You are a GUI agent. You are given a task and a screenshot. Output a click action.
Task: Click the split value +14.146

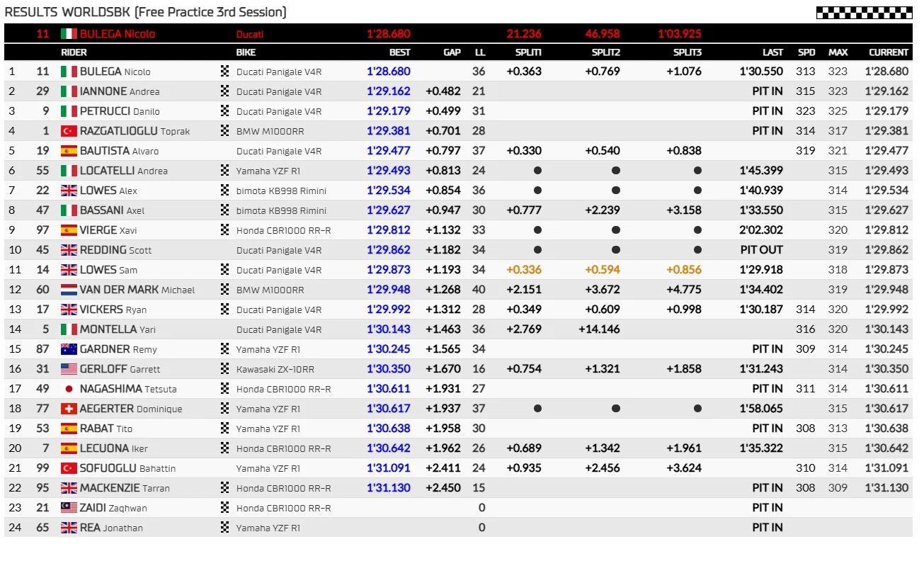599,329
